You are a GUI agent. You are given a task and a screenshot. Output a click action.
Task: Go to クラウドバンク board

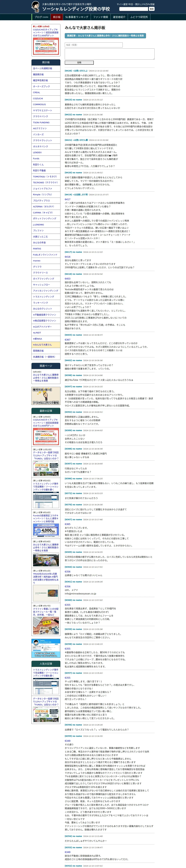pyautogui.click(x=46, y=117)
